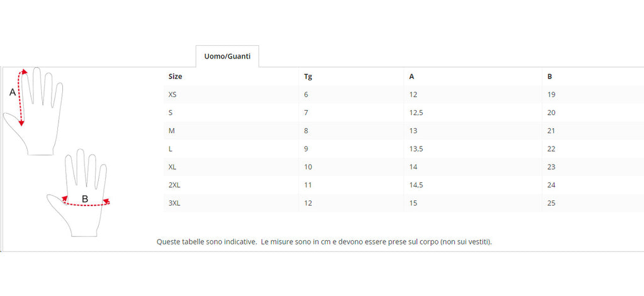Click the B column header in the table
The height and width of the screenshot is (296, 644).
tap(550, 77)
